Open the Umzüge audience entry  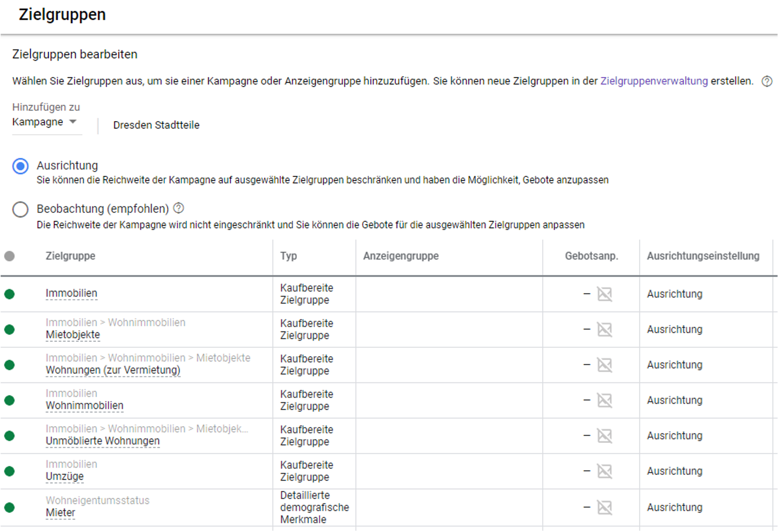[x=65, y=476]
